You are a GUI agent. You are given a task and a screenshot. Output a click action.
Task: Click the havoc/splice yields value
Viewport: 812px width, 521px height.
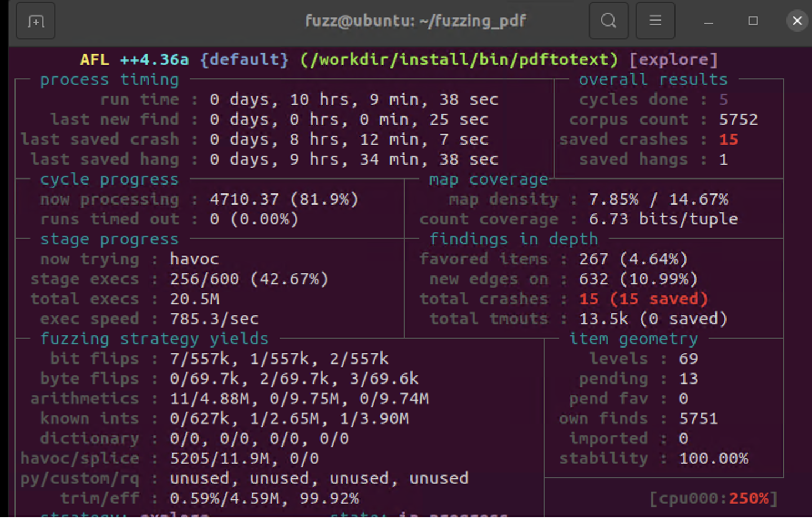(x=244, y=459)
